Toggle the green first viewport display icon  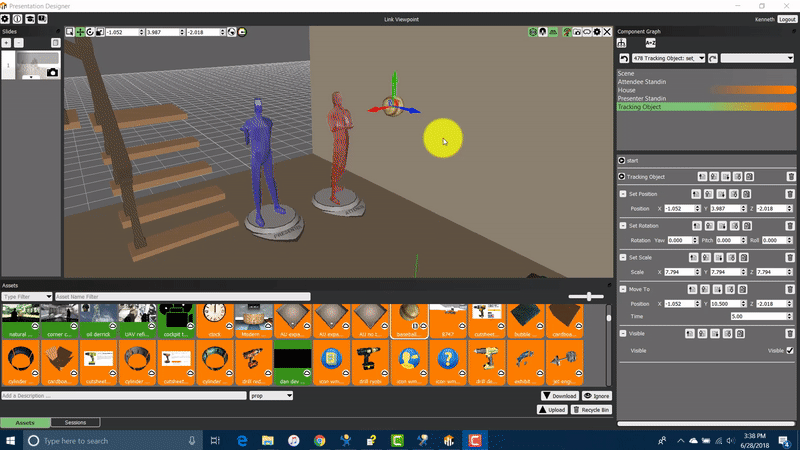[533, 32]
